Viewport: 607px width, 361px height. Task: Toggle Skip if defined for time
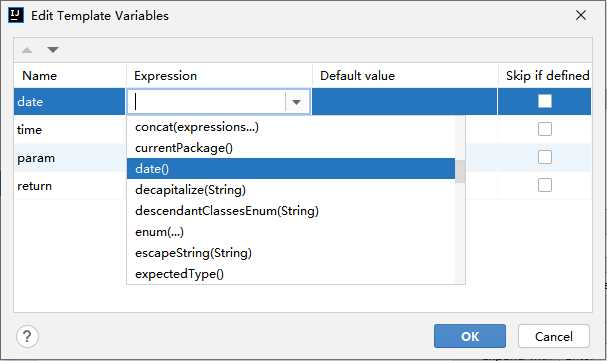tap(545, 129)
